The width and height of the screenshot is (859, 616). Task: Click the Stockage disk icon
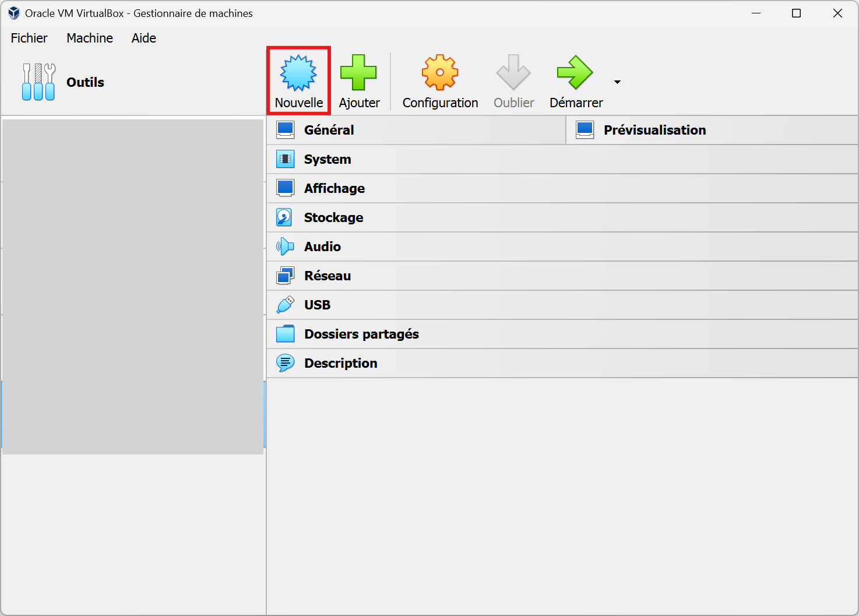point(284,217)
